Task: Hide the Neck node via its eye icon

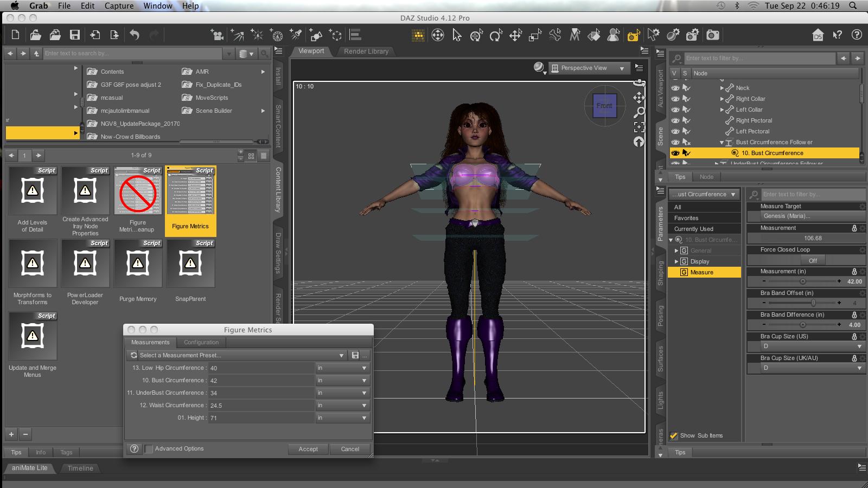Action: (675, 88)
